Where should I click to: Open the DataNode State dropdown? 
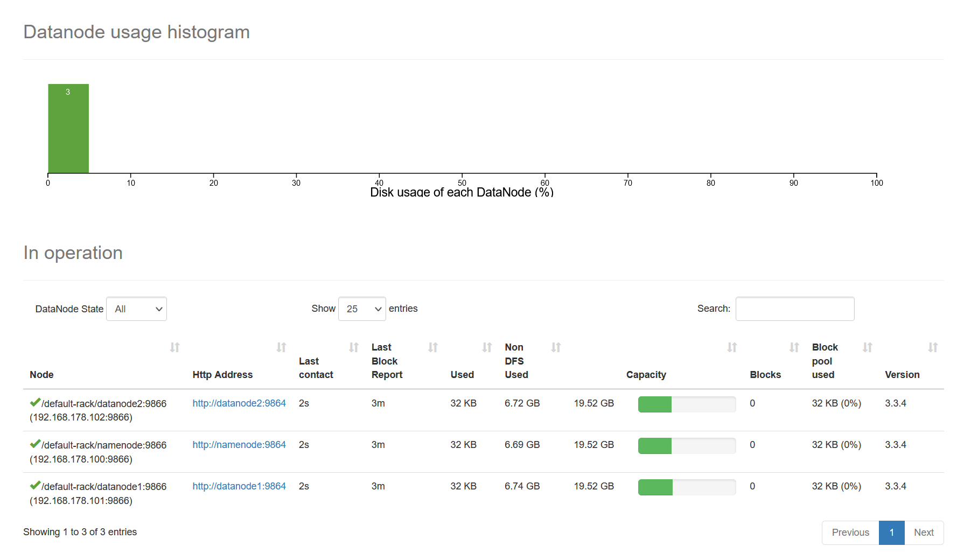137,309
